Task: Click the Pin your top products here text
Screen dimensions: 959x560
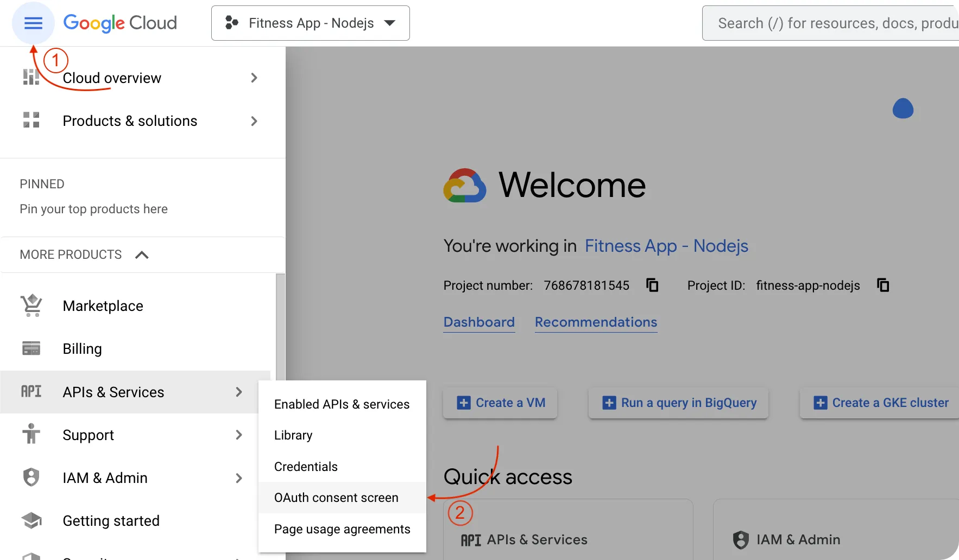Action: point(93,209)
